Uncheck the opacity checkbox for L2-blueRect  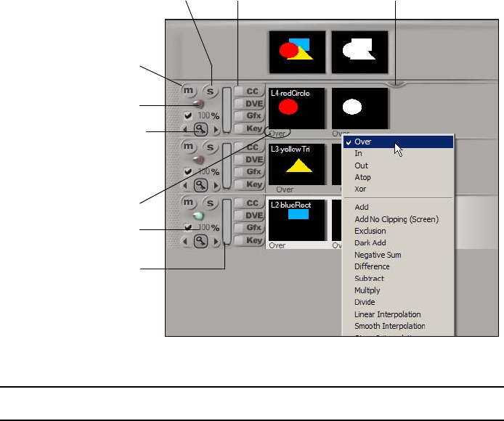coord(188,227)
